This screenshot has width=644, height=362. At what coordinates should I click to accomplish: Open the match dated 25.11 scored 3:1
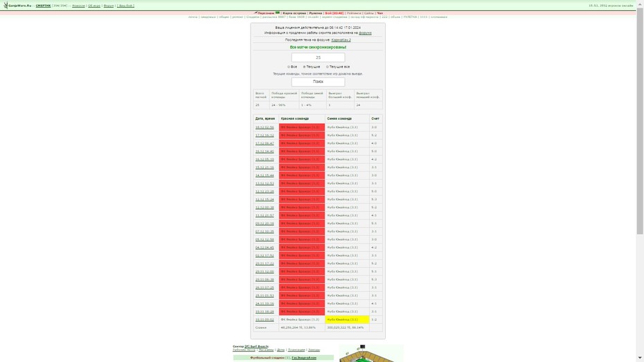coord(265,296)
